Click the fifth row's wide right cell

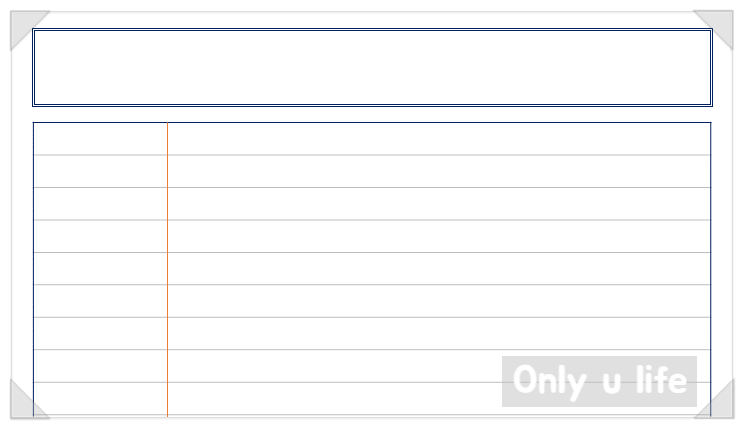439,269
